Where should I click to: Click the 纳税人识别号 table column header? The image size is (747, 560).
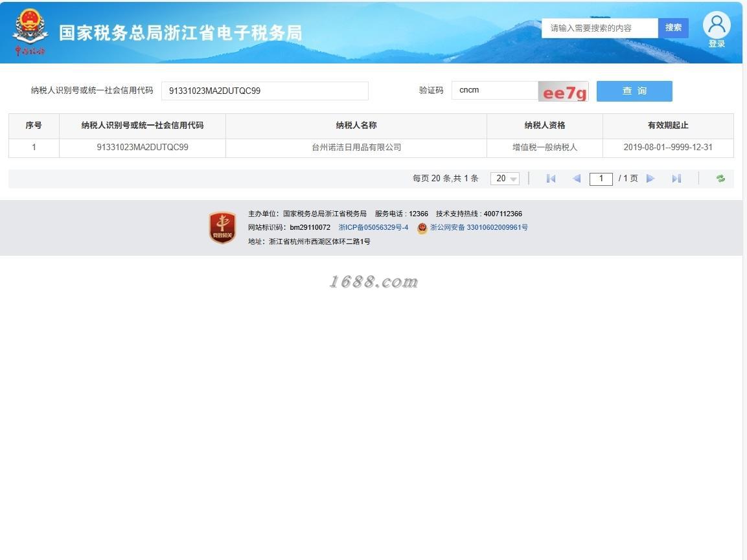[x=143, y=126]
